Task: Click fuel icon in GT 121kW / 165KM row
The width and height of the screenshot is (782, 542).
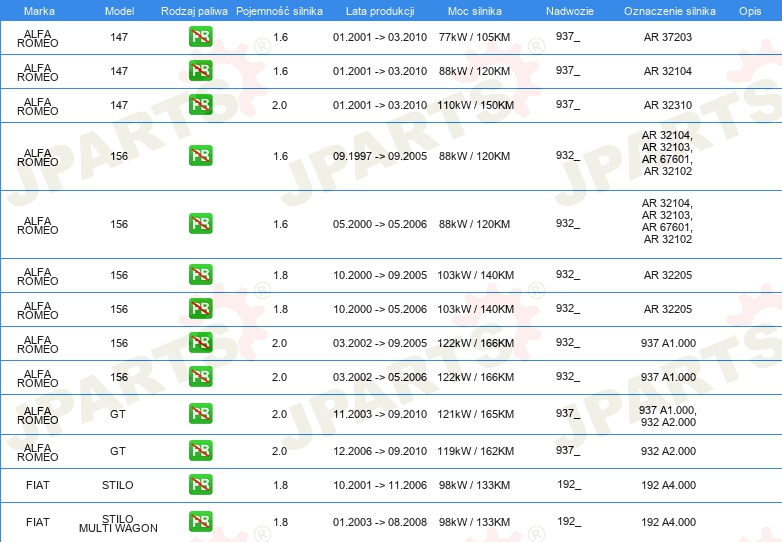Action: (200, 413)
